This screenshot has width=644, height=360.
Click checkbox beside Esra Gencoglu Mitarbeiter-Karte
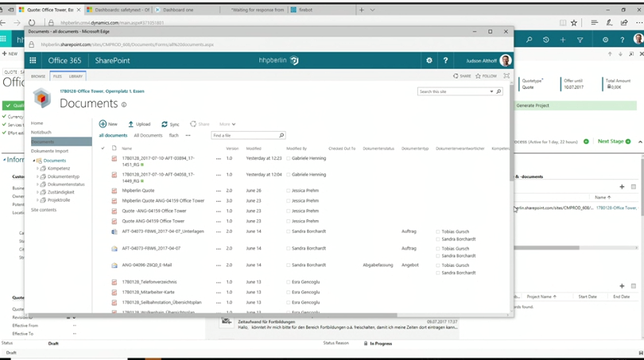289,292
